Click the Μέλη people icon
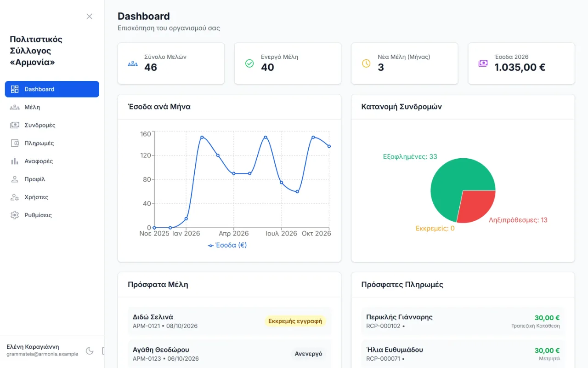The width and height of the screenshot is (588, 368). (x=15, y=107)
